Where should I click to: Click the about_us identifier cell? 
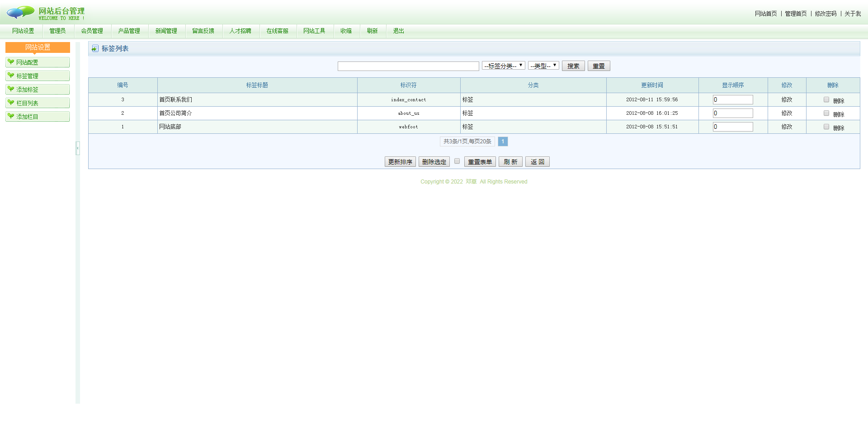pyautogui.click(x=409, y=113)
